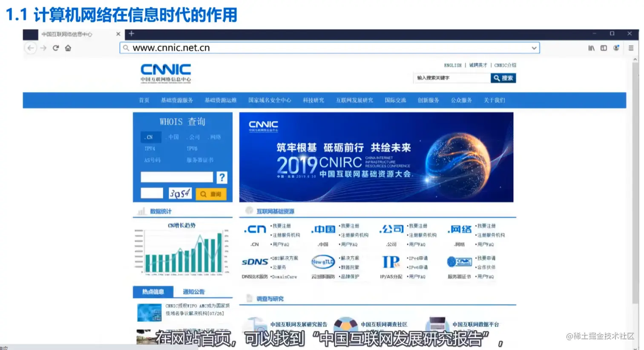Viewport: 644px width, 350px height.
Task: Click the site search keyword input
Action: coord(451,78)
